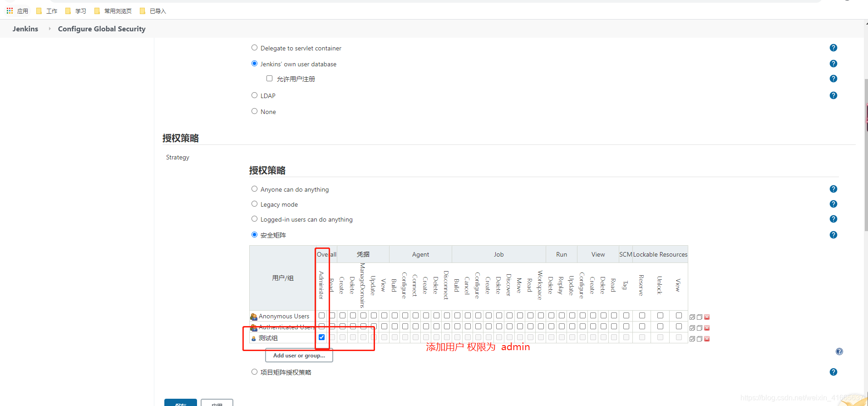
Task: Select the 安全矩阵 radio option
Action: pos(254,235)
